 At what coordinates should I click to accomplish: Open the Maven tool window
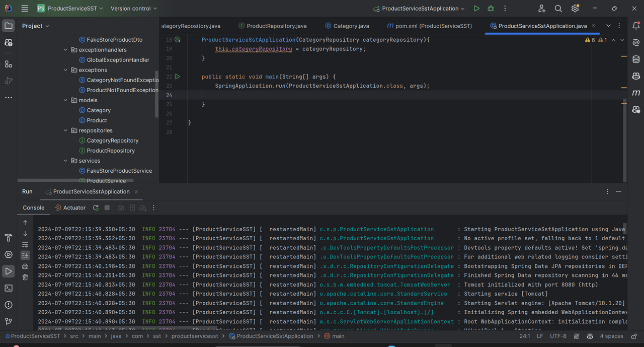(636, 93)
